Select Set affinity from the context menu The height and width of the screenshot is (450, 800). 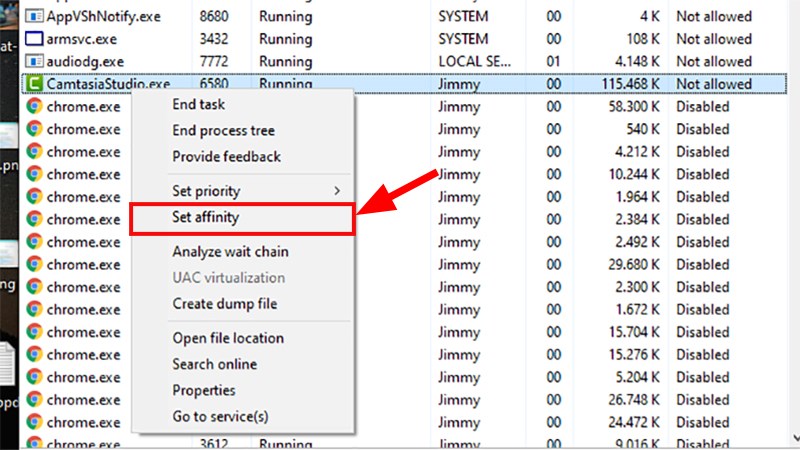coord(243,217)
